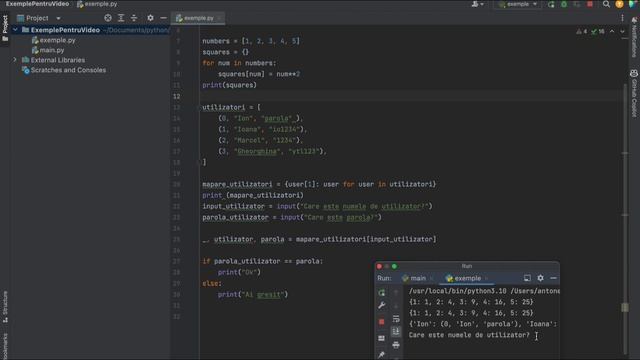The width and height of the screenshot is (640, 360).
Task: Click the green checkmark typos count
Action: [598, 31]
